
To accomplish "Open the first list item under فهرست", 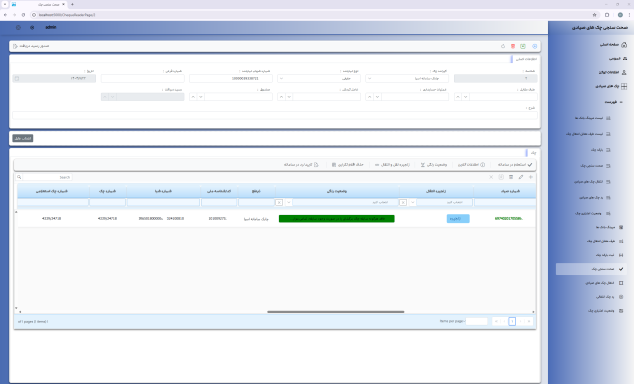I will pyautogui.click(x=592, y=118).
